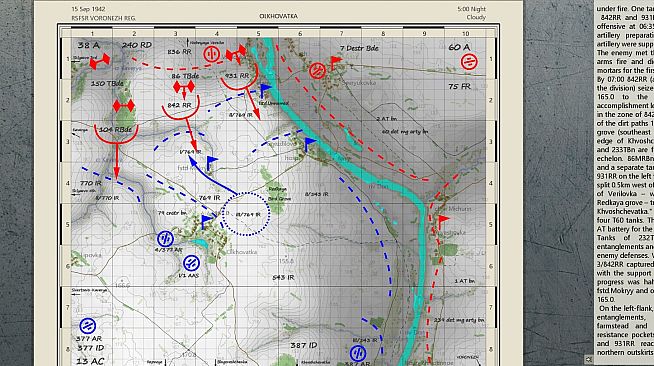654x366 pixels.
Task: Select the red circle symbol below 7 Destr Bde
Action: [317, 70]
